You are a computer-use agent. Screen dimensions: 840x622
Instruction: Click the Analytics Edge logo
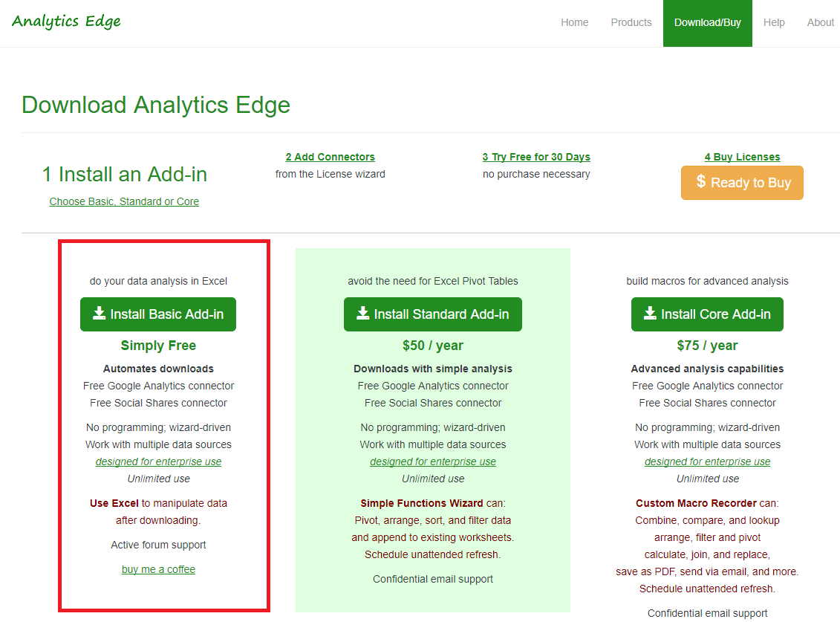[66, 22]
